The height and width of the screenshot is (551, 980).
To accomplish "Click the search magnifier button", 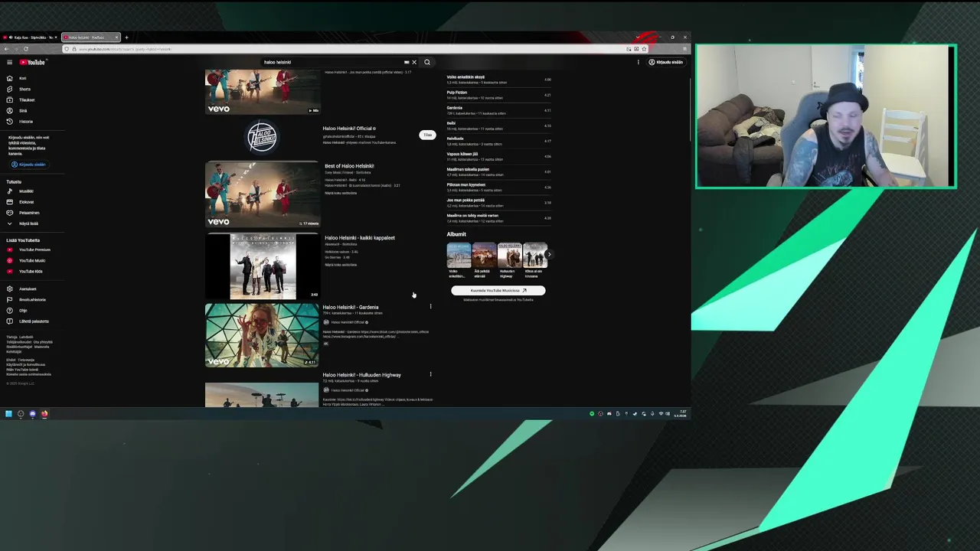I will (x=427, y=62).
